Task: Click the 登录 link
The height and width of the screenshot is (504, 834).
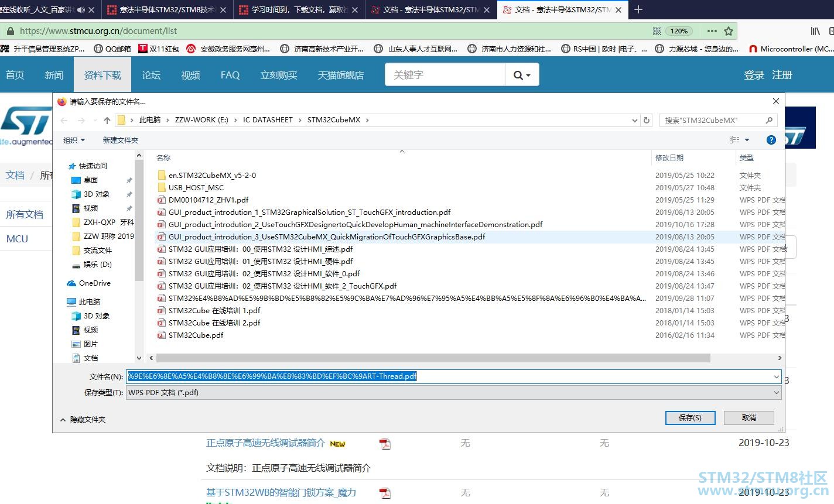Action: coord(754,75)
